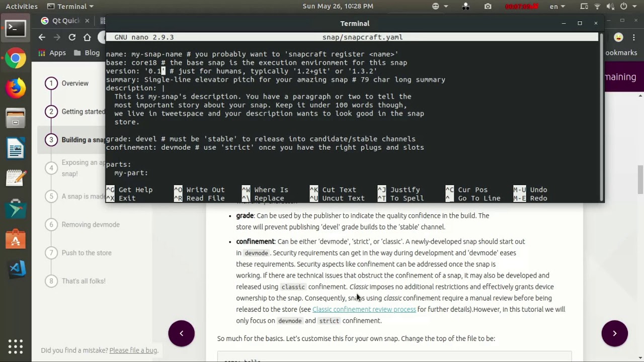Open the Files manager dock icon

pos(16,119)
